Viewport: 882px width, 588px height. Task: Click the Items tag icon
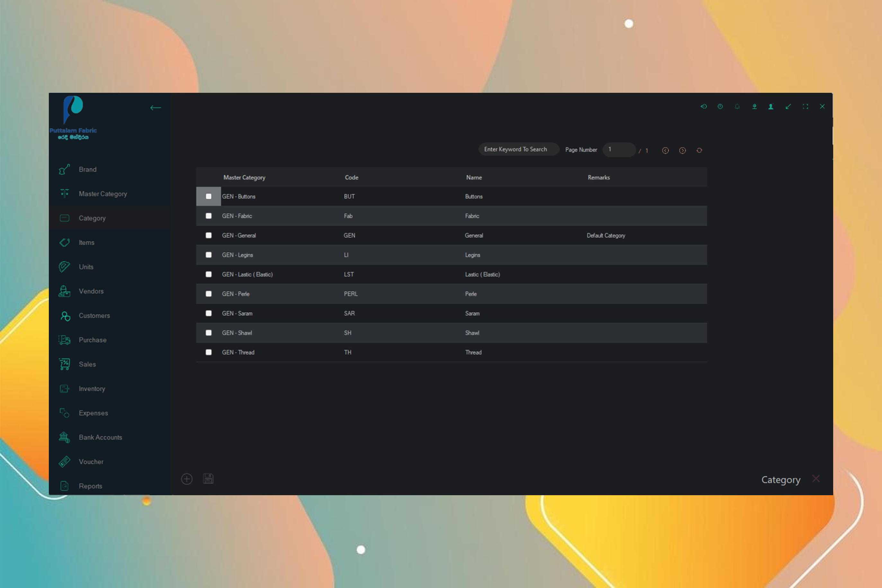(65, 243)
